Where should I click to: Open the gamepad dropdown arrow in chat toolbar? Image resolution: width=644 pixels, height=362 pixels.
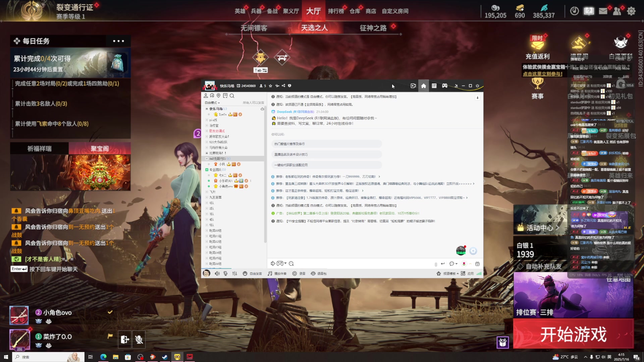[285, 263]
